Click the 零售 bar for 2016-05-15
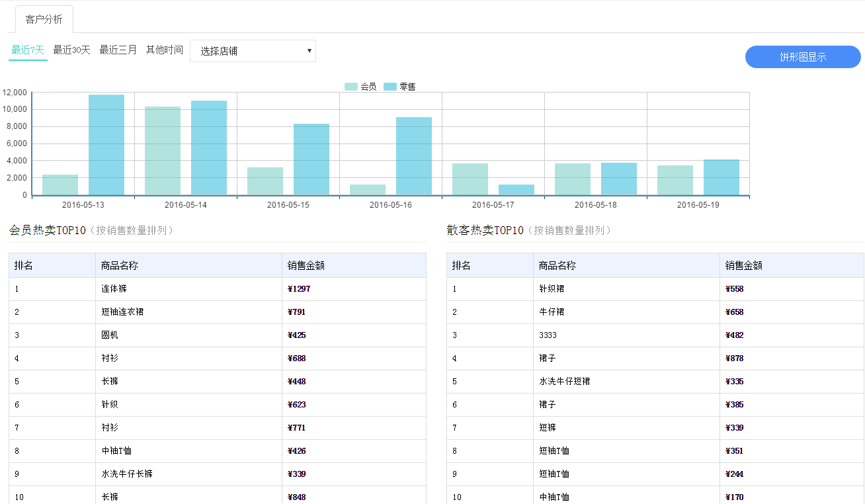 [311, 159]
